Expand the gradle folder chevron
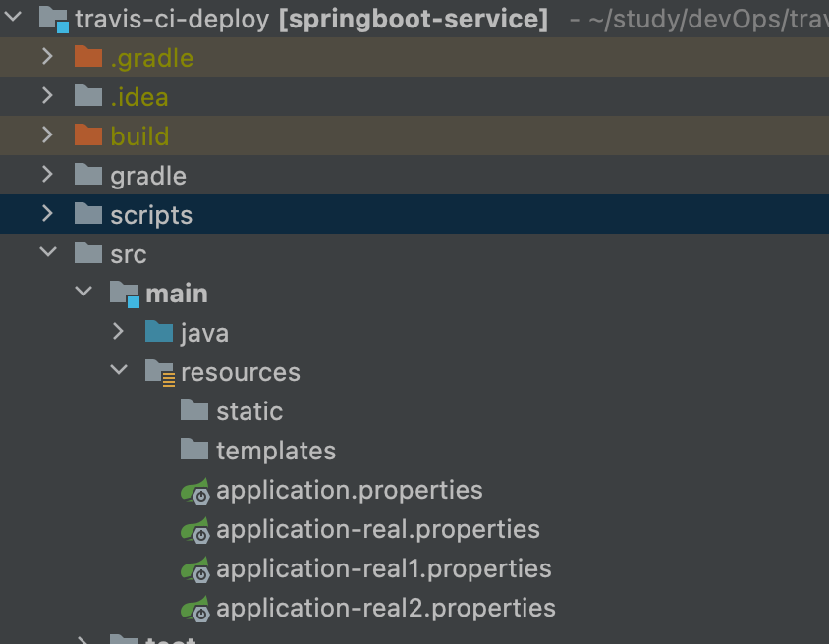Image resolution: width=829 pixels, height=644 pixels. [x=47, y=175]
